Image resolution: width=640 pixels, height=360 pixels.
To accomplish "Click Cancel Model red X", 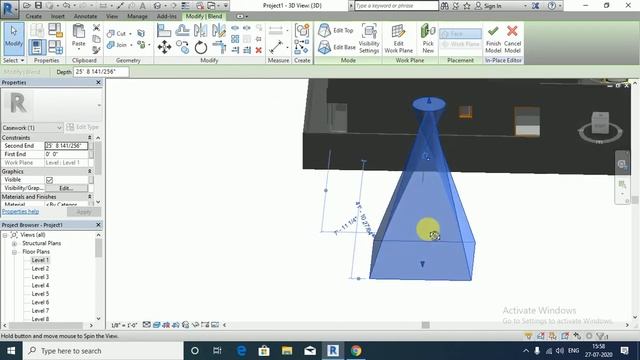I will [512, 38].
